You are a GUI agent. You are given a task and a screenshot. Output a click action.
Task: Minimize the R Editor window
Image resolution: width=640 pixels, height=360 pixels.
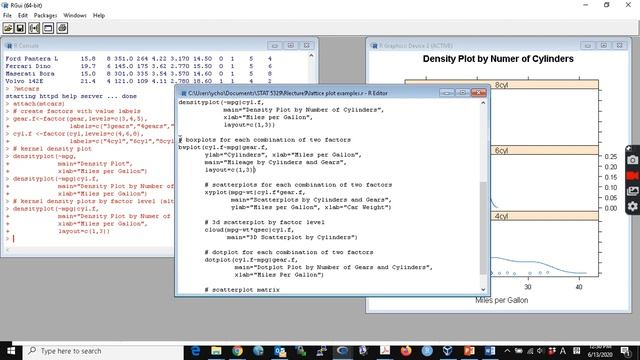(447, 93)
